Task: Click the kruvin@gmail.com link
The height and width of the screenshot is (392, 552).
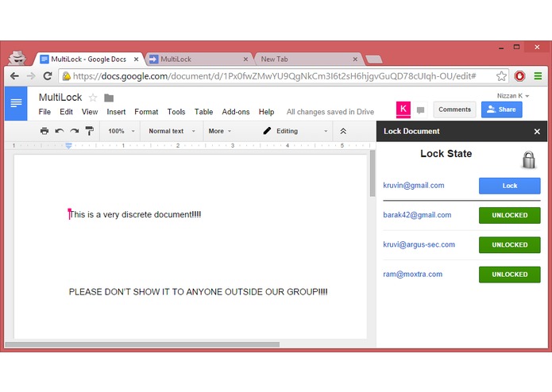Action: point(414,185)
